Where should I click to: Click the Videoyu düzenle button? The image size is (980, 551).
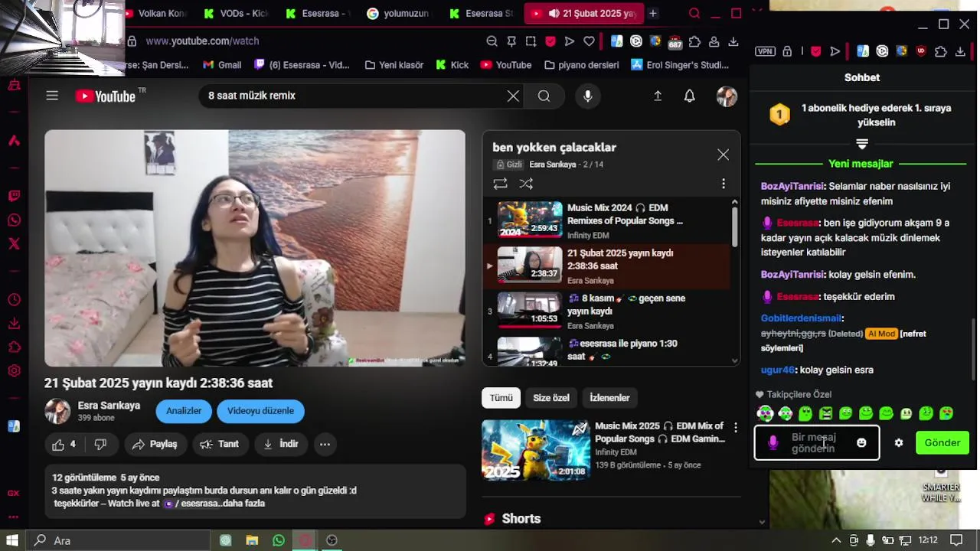260,411
